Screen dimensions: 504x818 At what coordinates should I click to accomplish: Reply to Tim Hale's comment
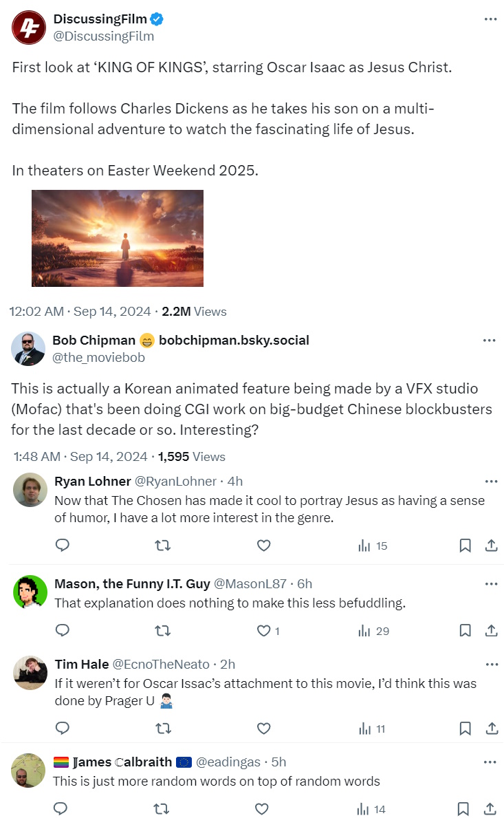pyautogui.click(x=62, y=728)
